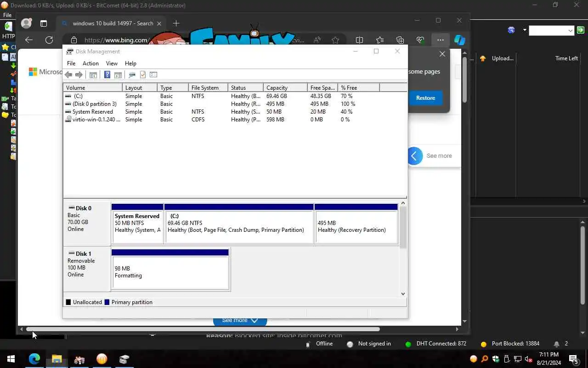Click the Edge horizontal scrollbar thumb
The width and height of the screenshot is (588, 368).
coord(203,329)
